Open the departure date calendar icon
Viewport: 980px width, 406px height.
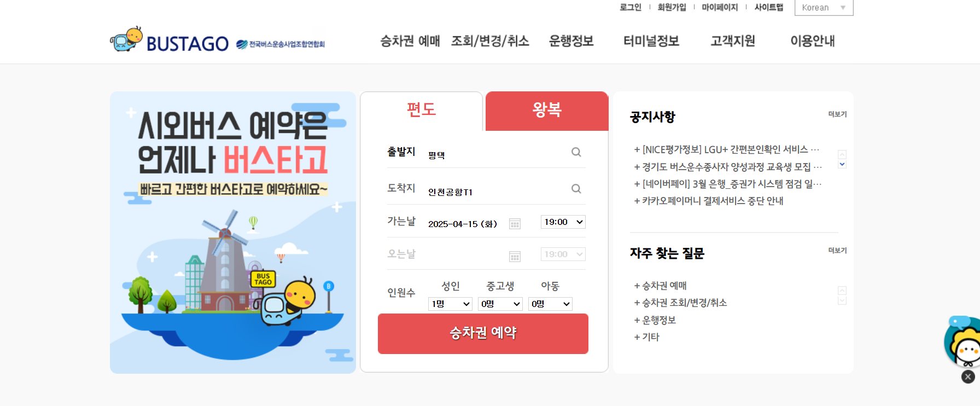coord(515,223)
